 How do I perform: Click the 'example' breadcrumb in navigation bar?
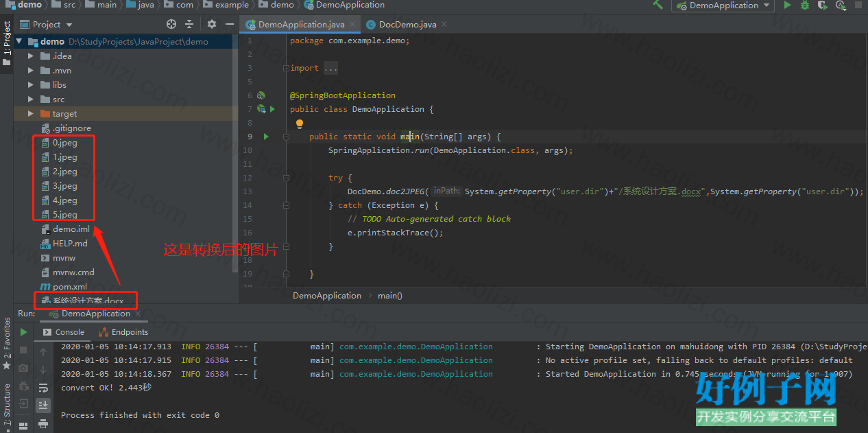225,5
